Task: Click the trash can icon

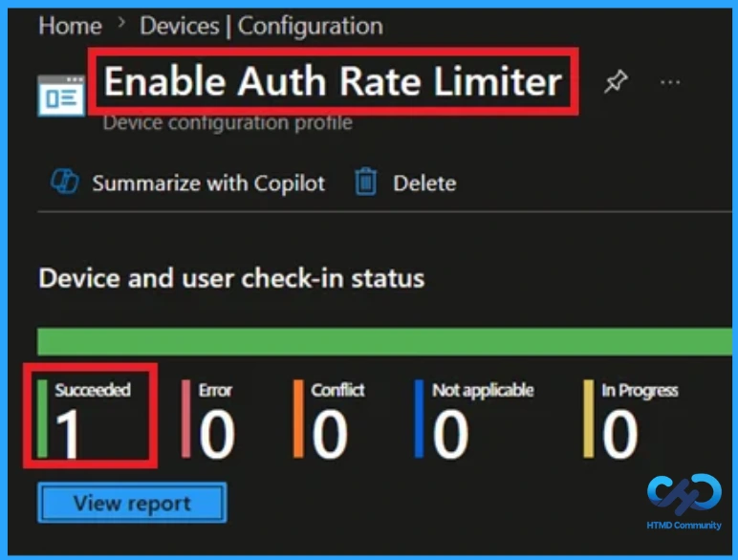Action: tap(366, 182)
